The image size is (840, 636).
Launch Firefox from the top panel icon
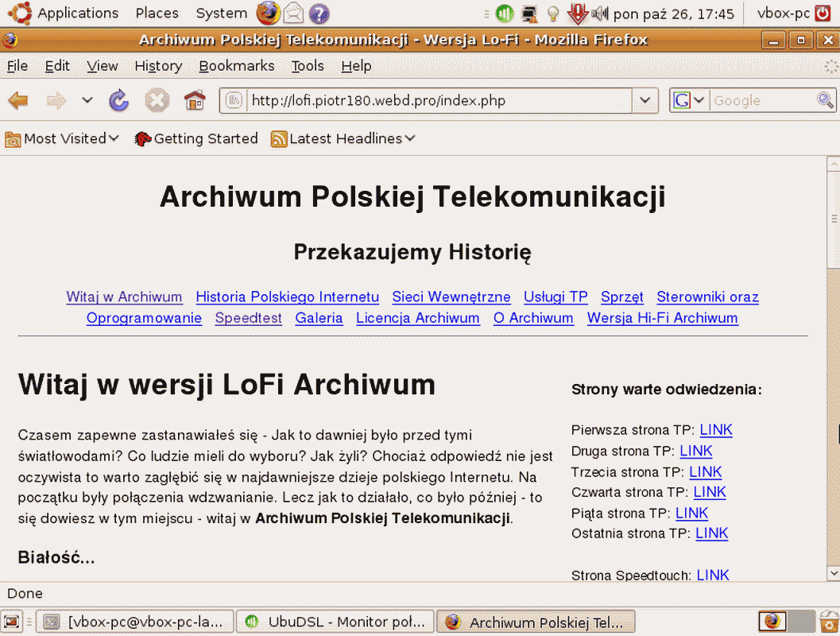[268, 13]
